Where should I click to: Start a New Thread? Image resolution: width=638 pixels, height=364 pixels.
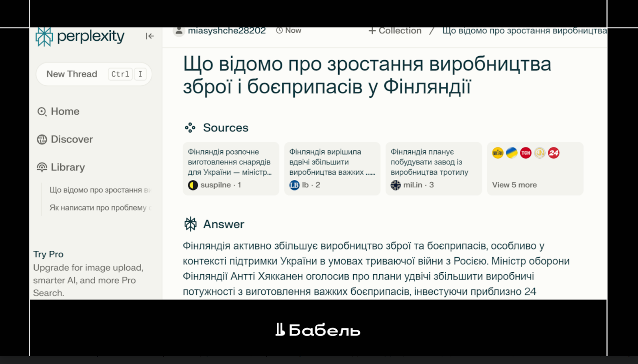(94, 74)
